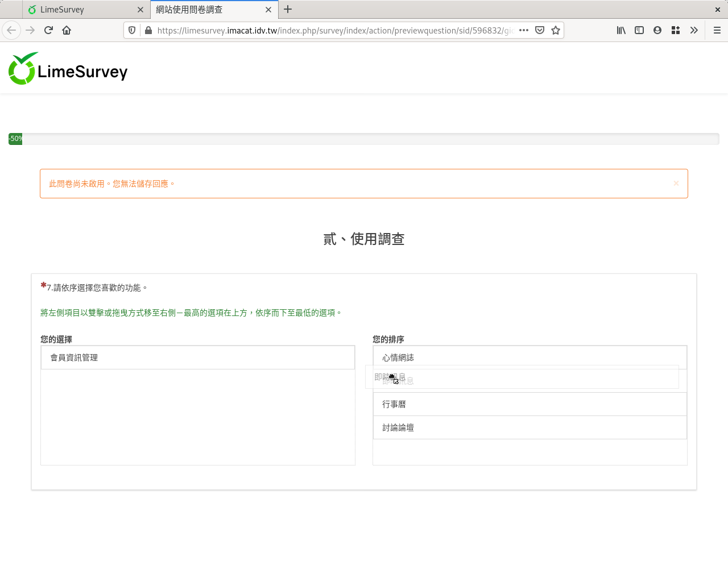Screen dimensions: 728x582
Task: Open the extensions icon in toolbar
Action: (676, 30)
